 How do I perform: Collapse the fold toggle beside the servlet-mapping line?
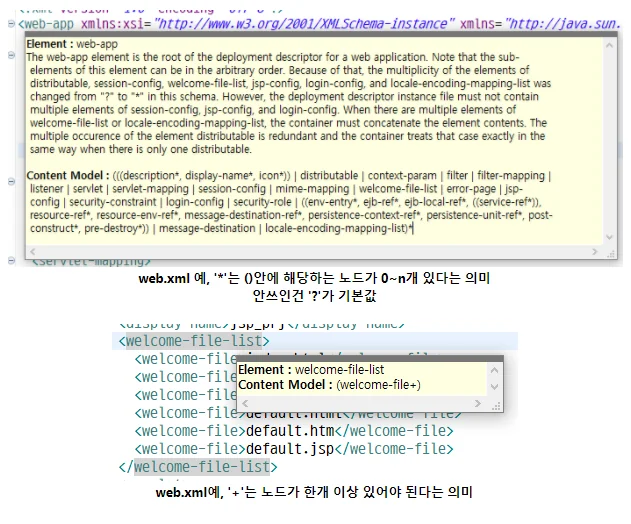[11, 261]
